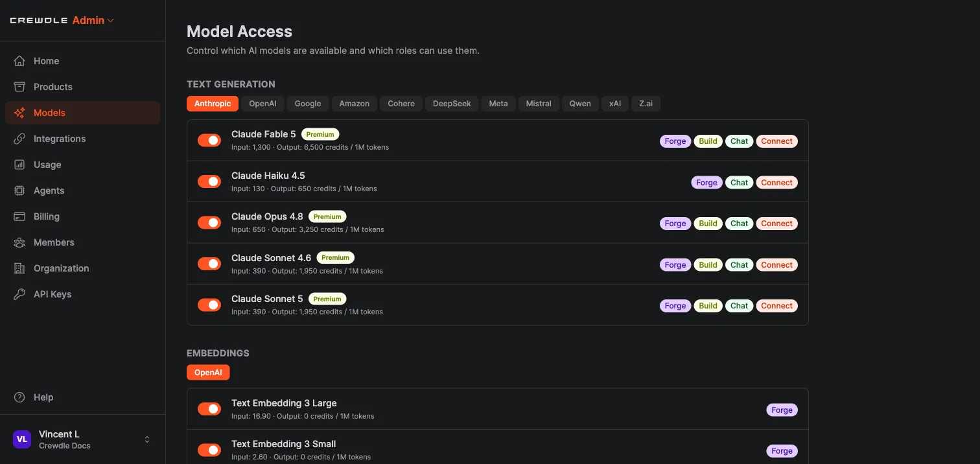980x464 pixels.
Task: Click the Members people icon
Action: [20, 242]
